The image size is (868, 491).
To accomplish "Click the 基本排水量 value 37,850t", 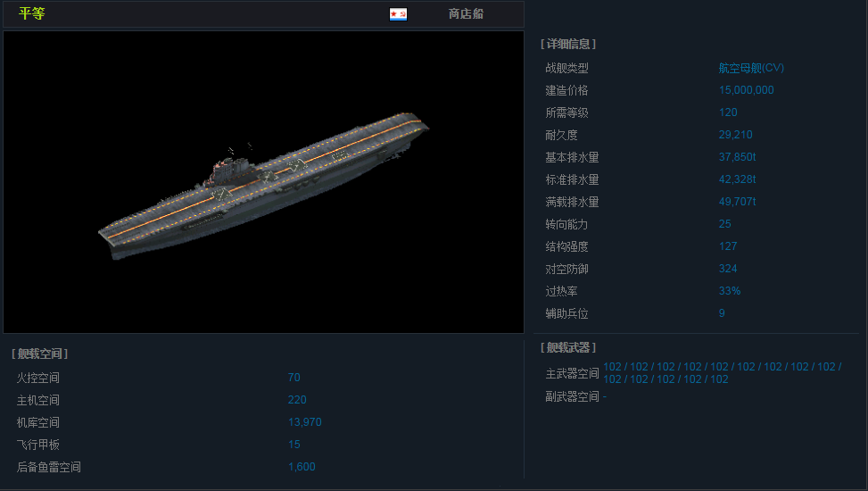I will [737, 157].
